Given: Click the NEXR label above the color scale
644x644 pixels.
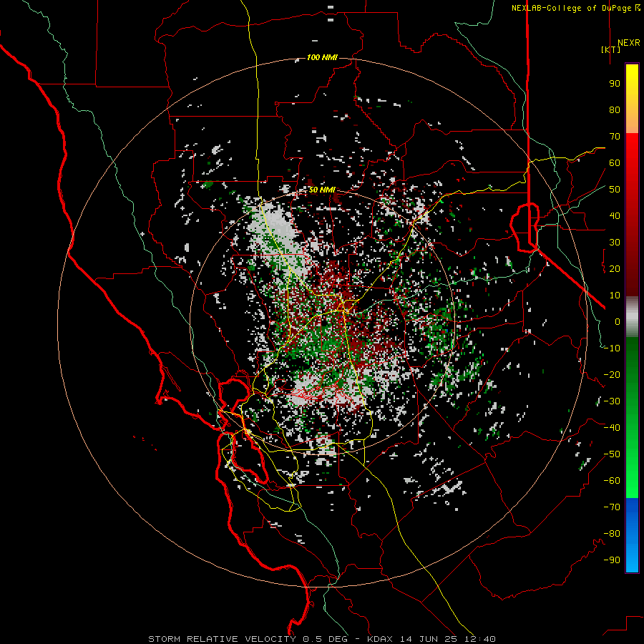Looking at the screenshot, I should (628, 43).
